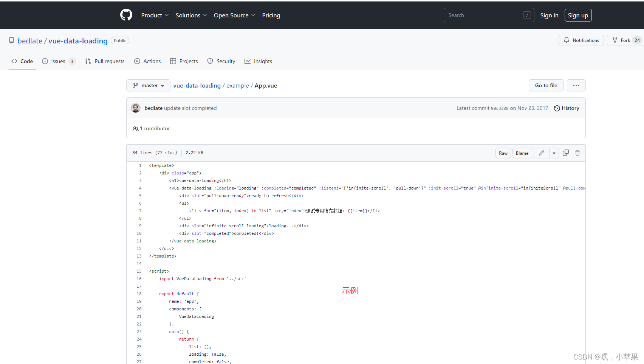Click the contributors people icon
644x364 pixels.
point(135,129)
